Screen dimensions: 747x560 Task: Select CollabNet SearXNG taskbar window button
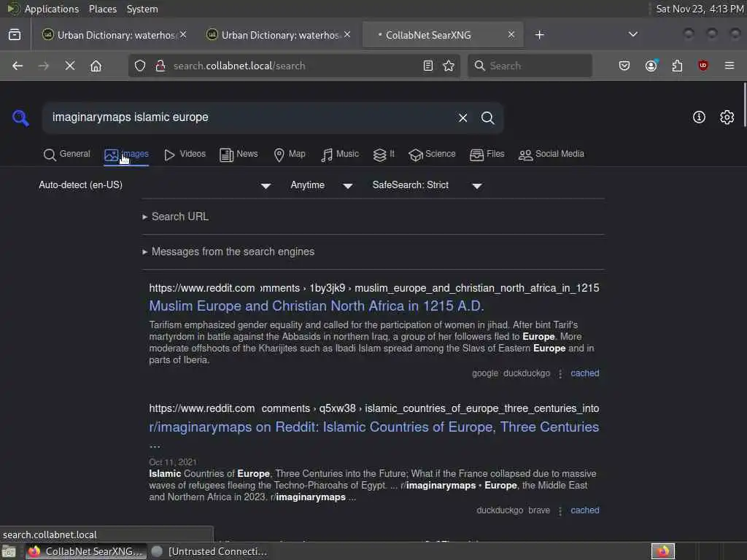[85, 551]
